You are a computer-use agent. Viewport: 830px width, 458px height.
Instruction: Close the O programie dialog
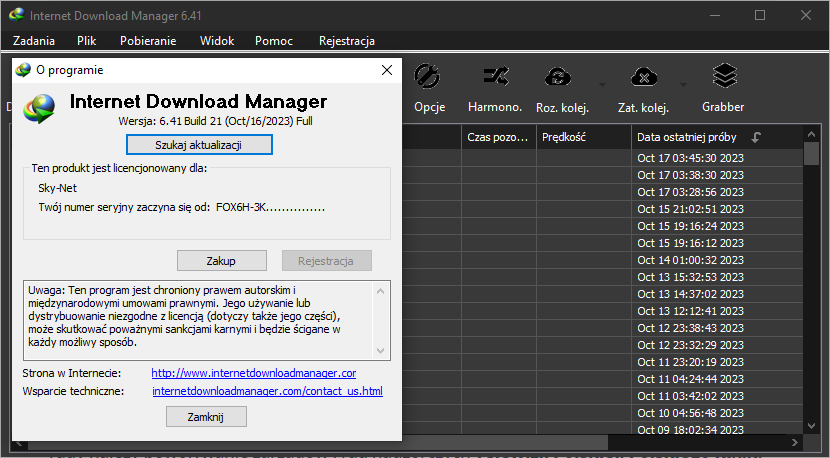(387, 70)
